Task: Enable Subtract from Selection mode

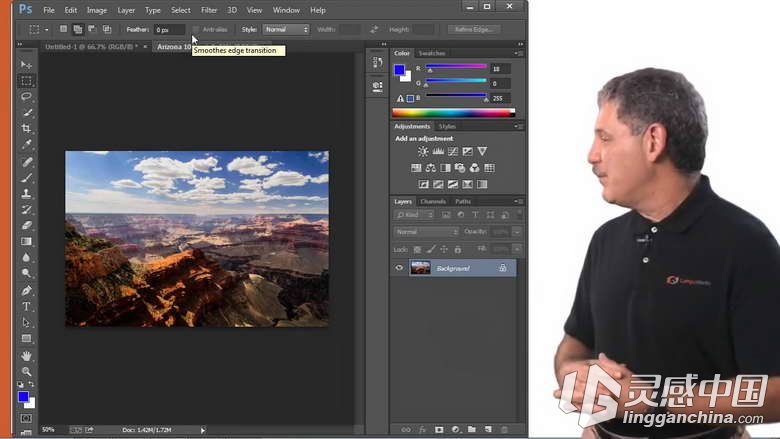Action: tap(92, 29)
